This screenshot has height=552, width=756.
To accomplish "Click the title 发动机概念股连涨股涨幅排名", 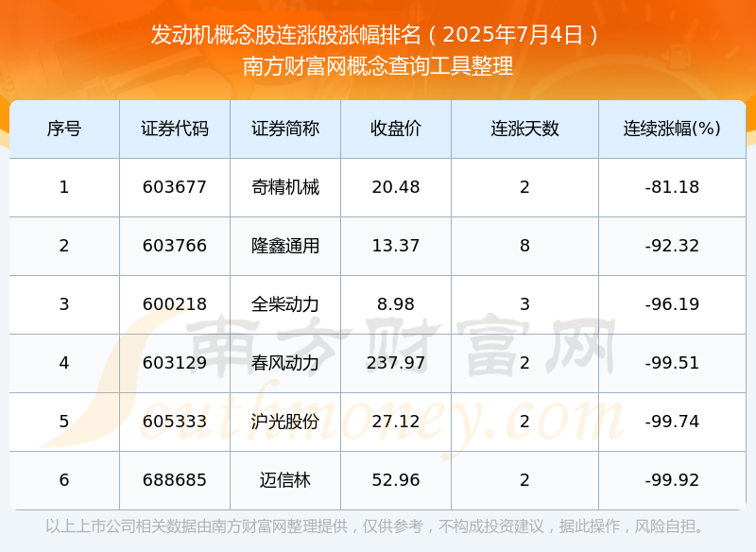I will (x=286, y=35).
